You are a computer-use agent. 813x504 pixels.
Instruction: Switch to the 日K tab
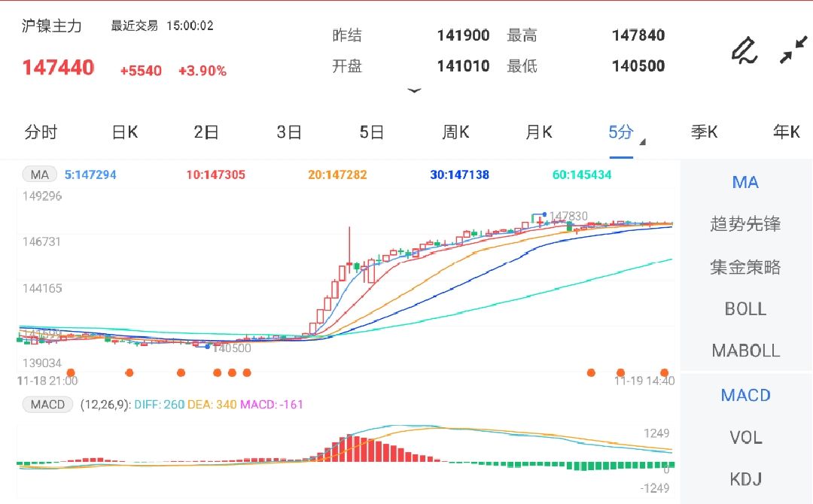[124, 132]
